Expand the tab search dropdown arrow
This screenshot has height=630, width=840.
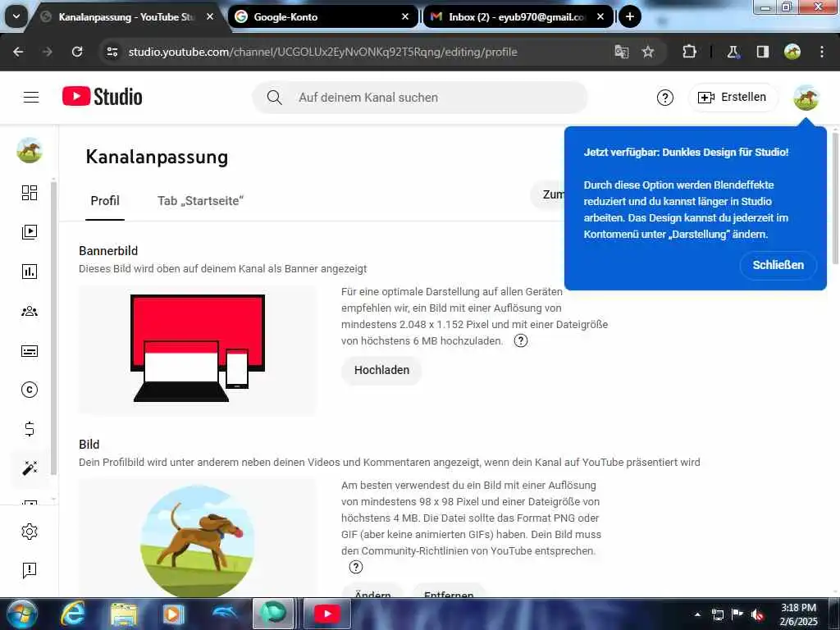click(16, 16)
